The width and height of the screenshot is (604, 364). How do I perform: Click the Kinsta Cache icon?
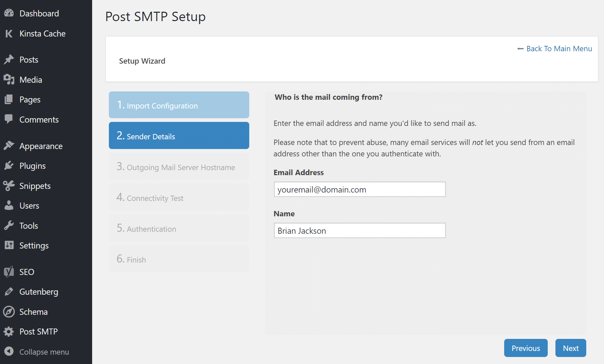click(9, 33)
